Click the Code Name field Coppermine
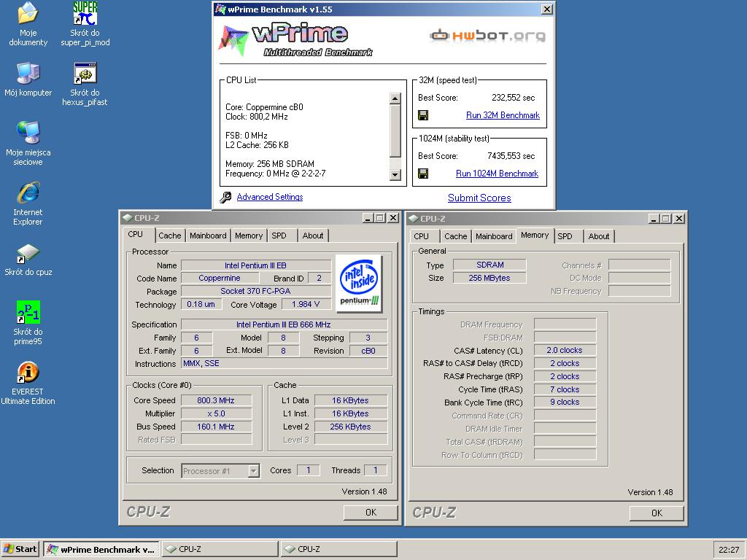 (220, 278)
